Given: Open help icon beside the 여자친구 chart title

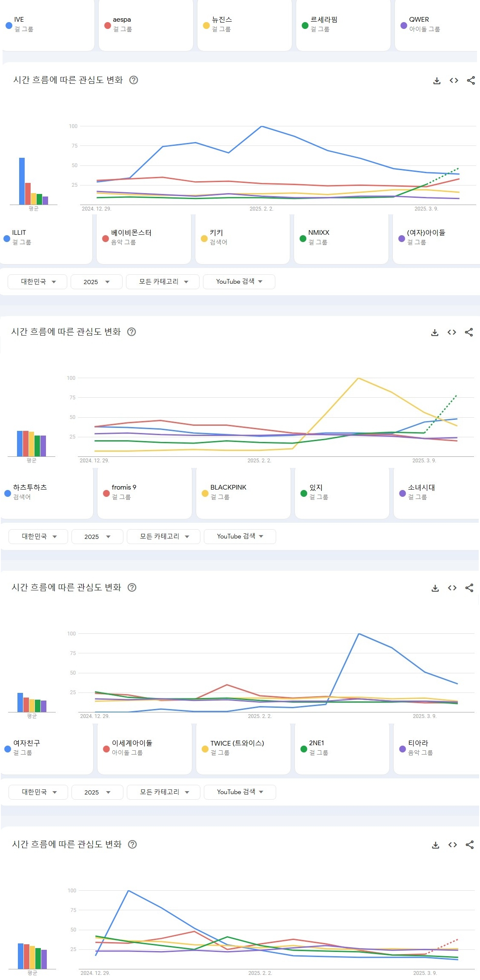Looking at the screenshot, I should [132, 844].
